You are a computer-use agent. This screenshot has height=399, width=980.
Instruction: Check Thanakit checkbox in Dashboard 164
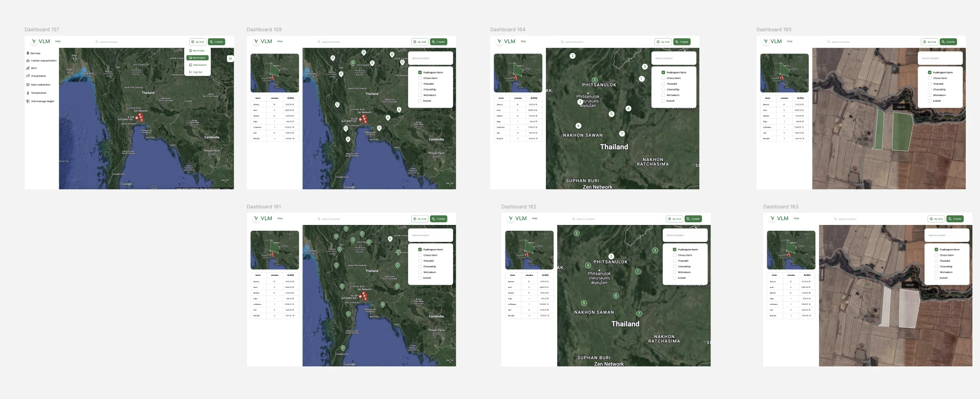663,84
